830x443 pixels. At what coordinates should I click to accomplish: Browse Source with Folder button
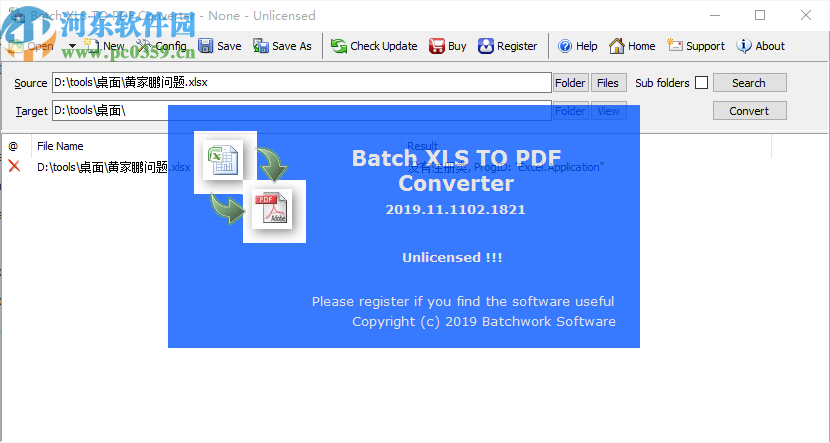[x=570, y=83]
